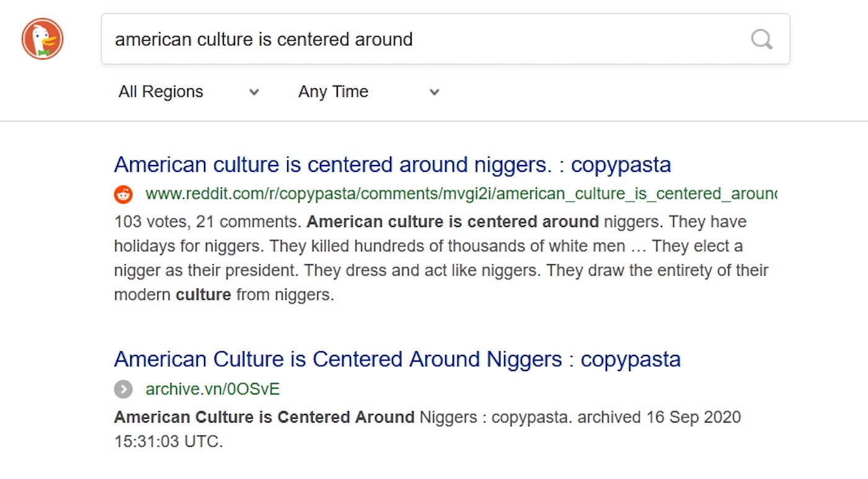Click the chevron next to All Regions
Screen dimensions: 868x479
[254, 92]
